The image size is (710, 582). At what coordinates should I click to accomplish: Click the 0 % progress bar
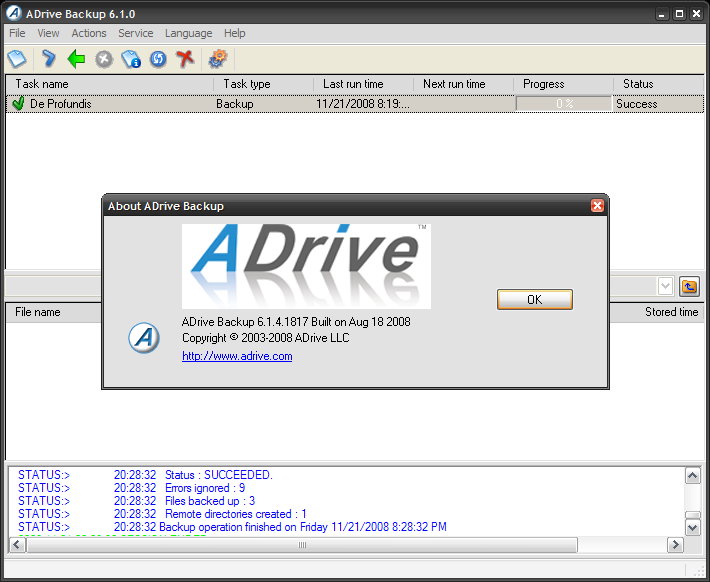564,104
